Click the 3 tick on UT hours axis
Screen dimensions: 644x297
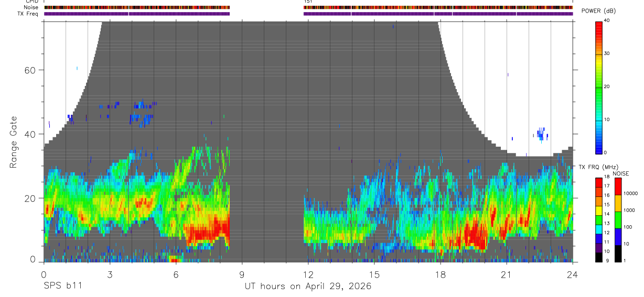click(110, 274)
